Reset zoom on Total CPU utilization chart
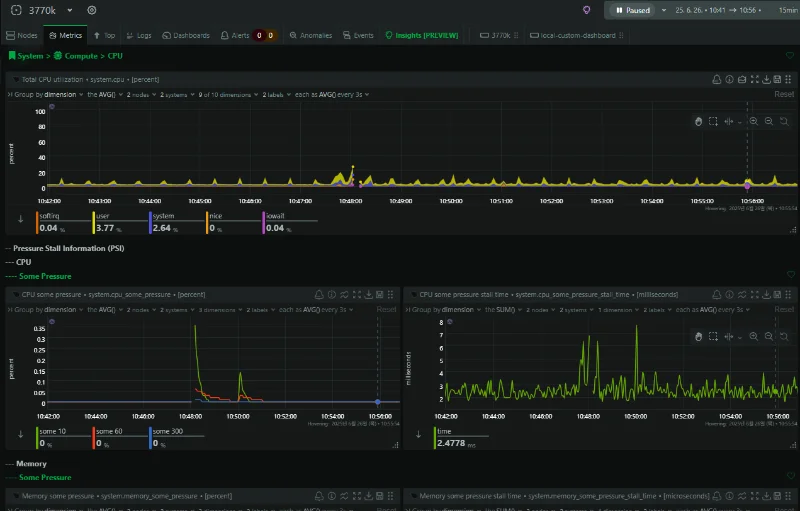Viewport: 800px width, 511px height. (784, 121)
